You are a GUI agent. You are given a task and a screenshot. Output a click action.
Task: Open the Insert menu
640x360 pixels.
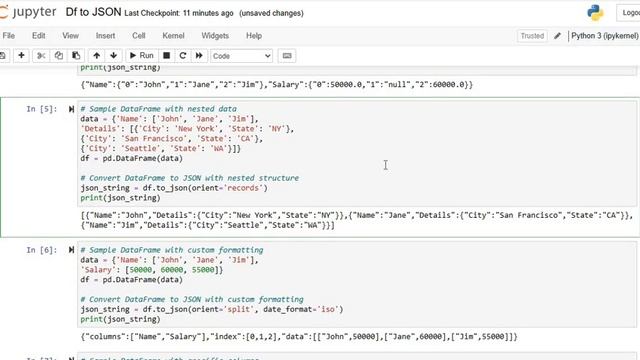pos(105,36)
